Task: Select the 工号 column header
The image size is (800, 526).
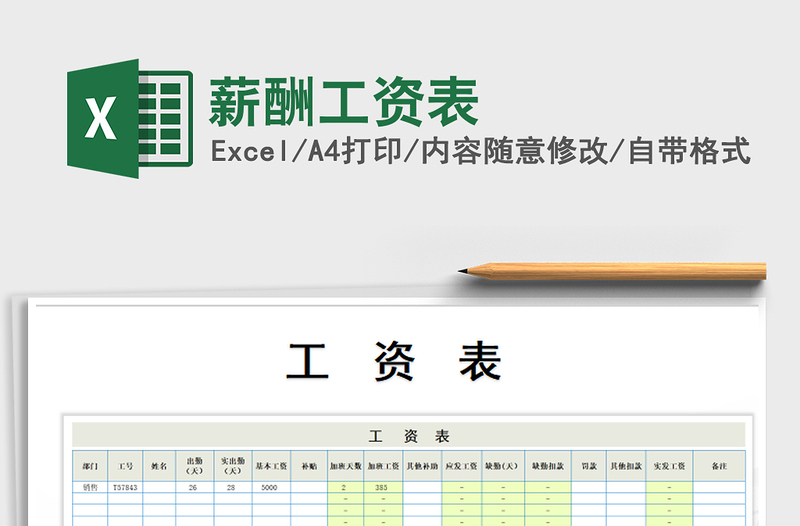Action: pyautogui.click(x=126, y=466)
